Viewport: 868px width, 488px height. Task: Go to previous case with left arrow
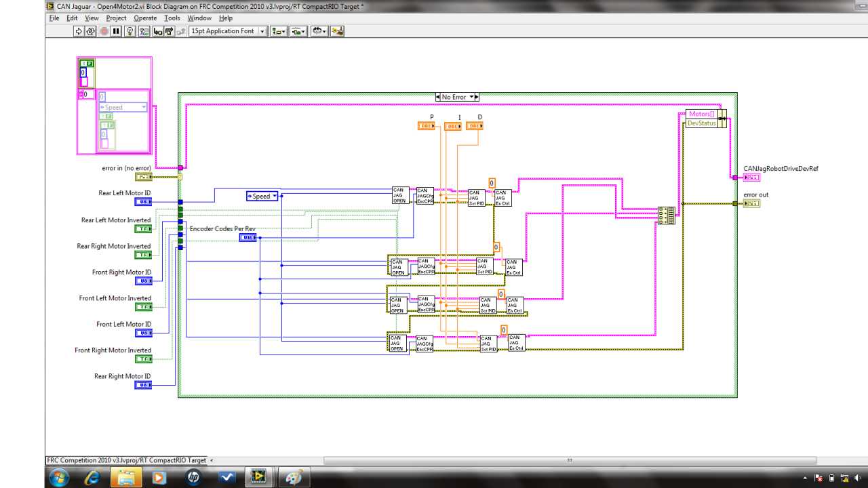click(438, 97)
